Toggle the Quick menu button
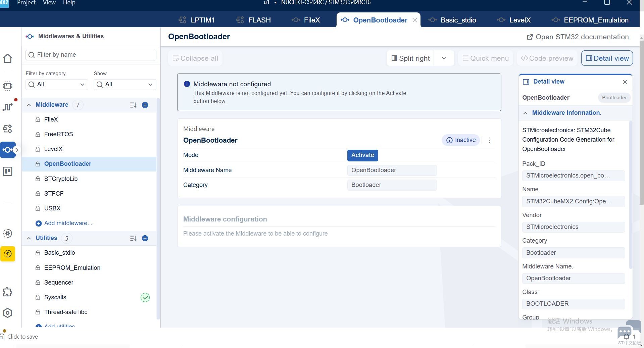The image size is (644, 348). tap(486, 58)
